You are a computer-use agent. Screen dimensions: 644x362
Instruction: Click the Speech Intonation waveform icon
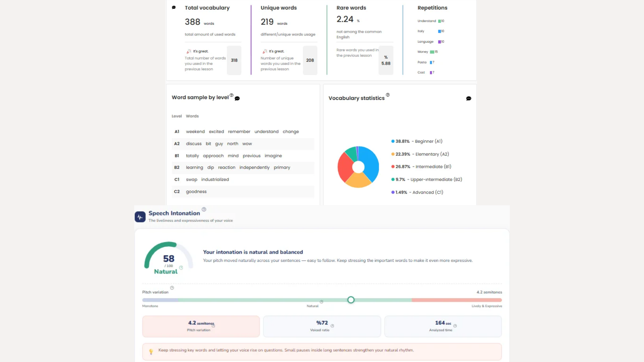tap(140, 217)
